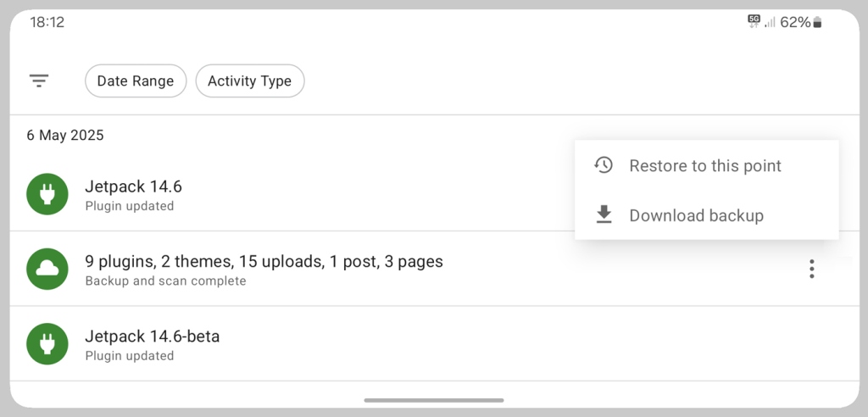Screen dimensions: 868x417
Task: Open the Jetpack 14.6 activity entry
Action: click(x=292, y=194)
